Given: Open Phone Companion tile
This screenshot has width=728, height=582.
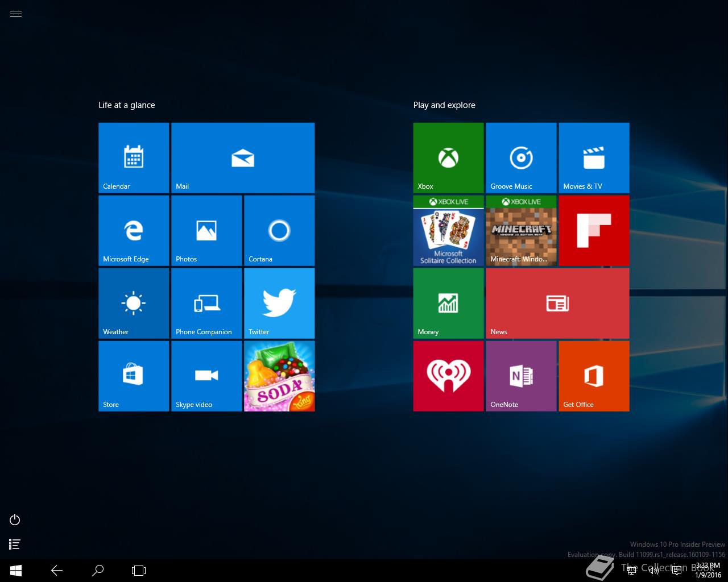Looking at the screenshot, I should [206, 304].
